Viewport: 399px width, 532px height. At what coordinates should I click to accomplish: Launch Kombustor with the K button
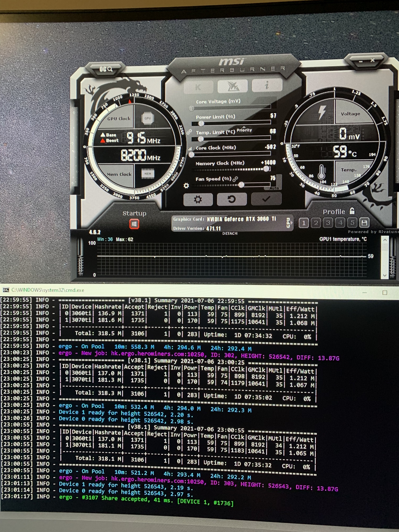coord(198,87)
